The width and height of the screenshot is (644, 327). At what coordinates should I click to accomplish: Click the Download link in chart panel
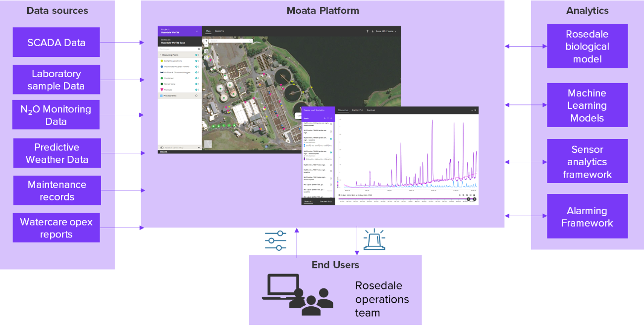371,110
